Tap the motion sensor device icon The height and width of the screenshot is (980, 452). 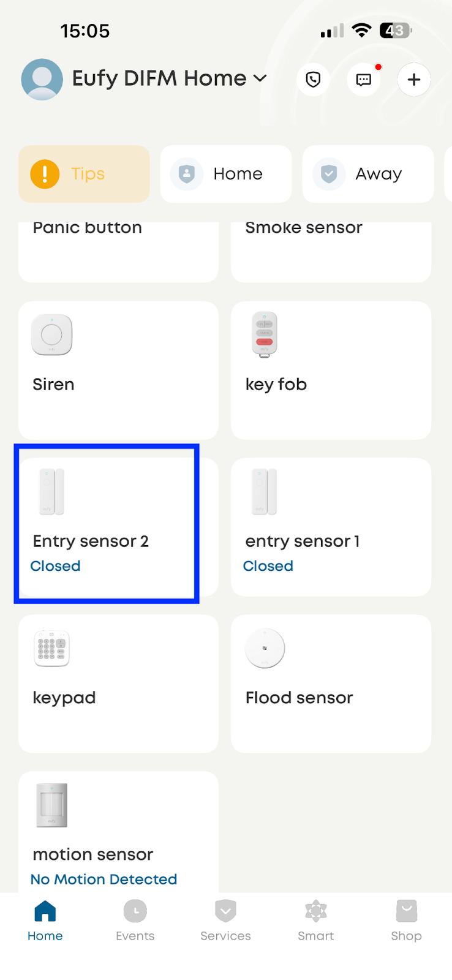tap(52, 805)
